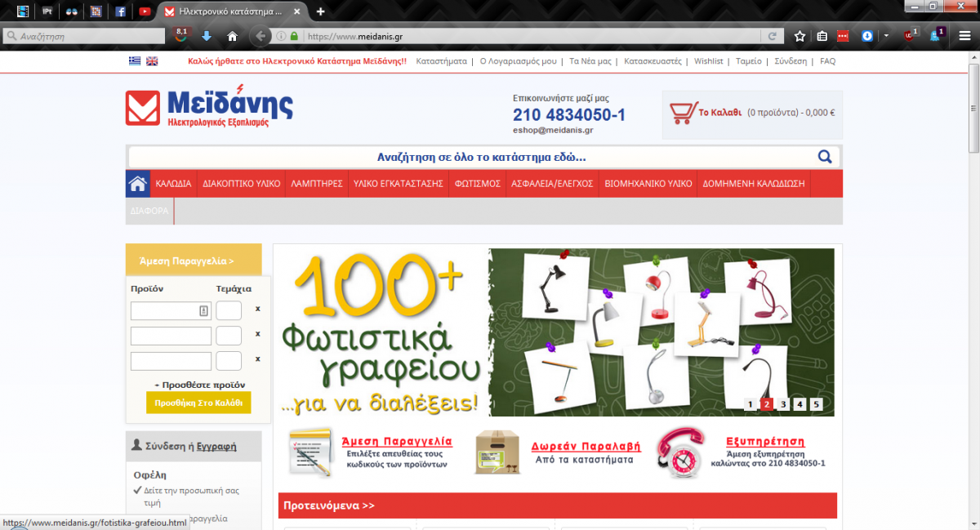The height and width of the screenshot is (530, 980).
Task: Click the first Τεμάχια quantity field
Action: 229,310
